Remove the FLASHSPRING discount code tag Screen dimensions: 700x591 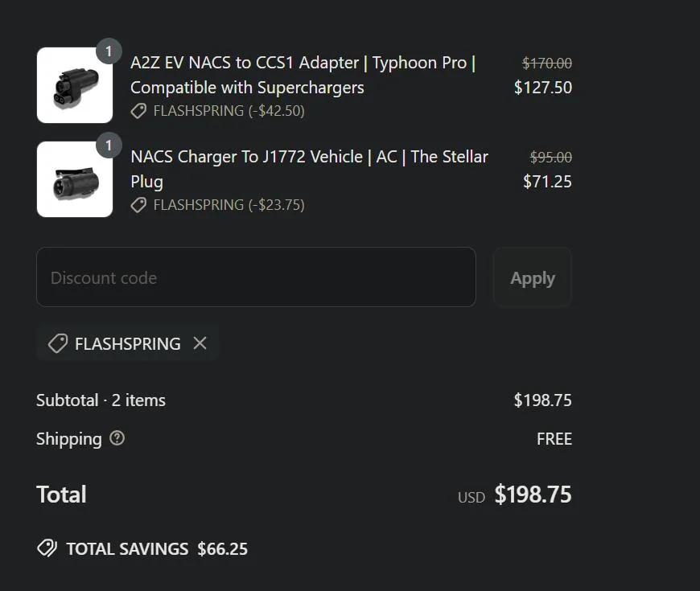(200, 343)
